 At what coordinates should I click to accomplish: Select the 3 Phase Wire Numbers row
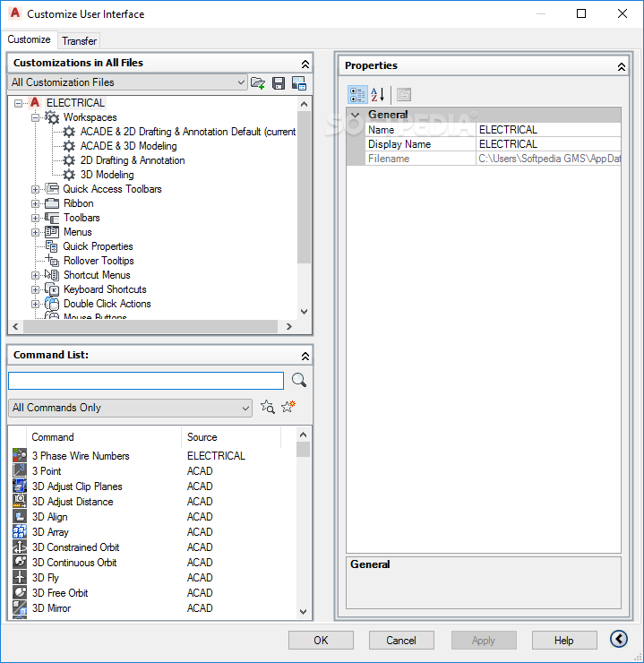[x=154, y=455]
